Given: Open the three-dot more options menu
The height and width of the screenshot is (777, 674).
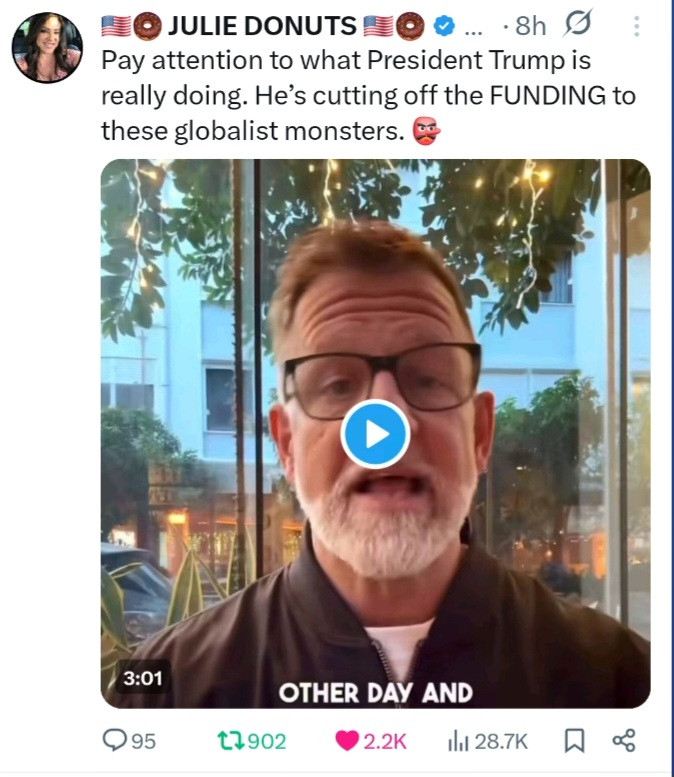Looking at the screenshot, I should (x=634, y=25).
